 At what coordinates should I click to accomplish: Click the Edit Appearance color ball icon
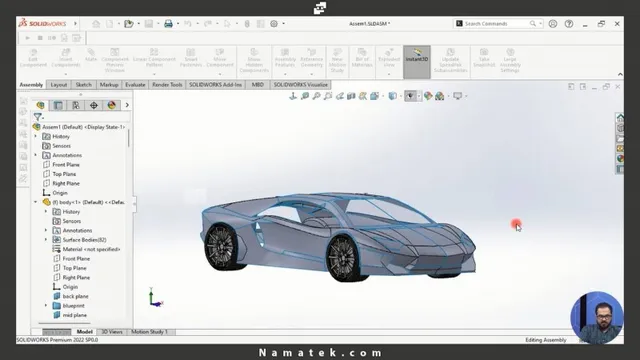428,96
